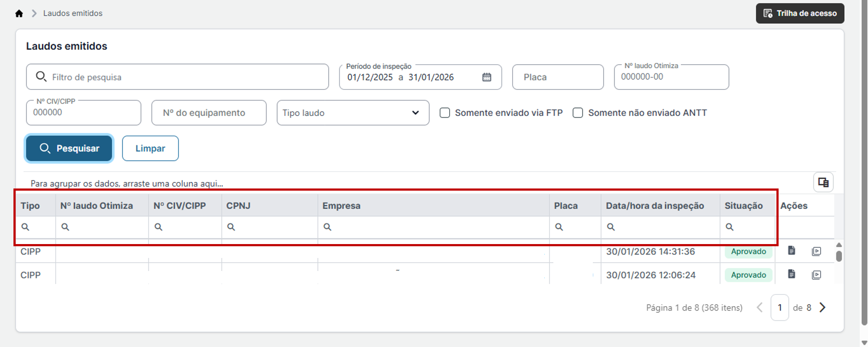The image size is (868, 347).
Task: Open Trilha de acesso
Action: point(800,13)
